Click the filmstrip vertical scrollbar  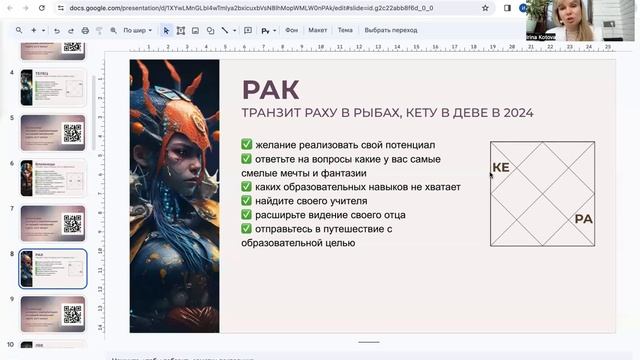pos(93,113)
